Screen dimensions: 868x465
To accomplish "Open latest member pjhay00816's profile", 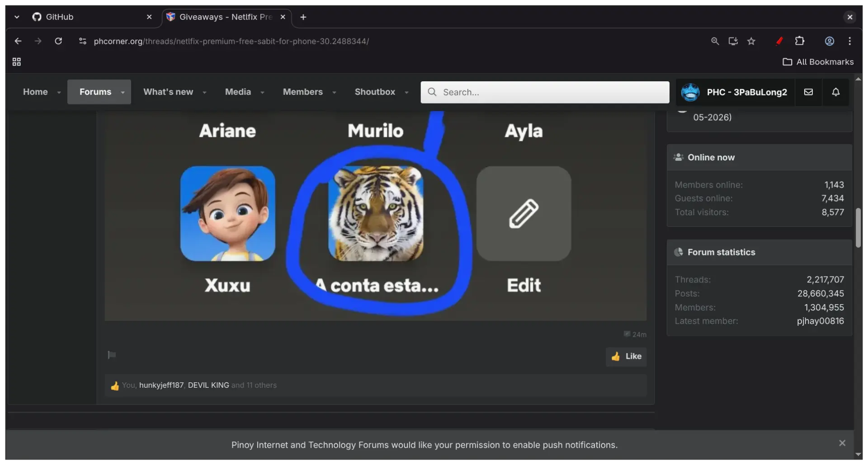I will point(820,321).
